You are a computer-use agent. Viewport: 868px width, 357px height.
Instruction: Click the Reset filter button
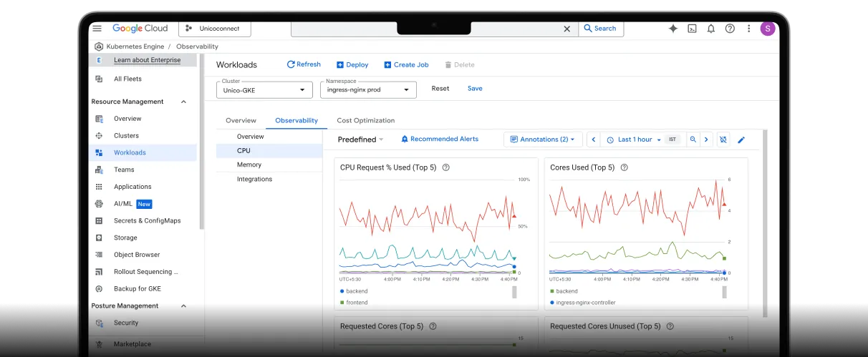(440, 89)
